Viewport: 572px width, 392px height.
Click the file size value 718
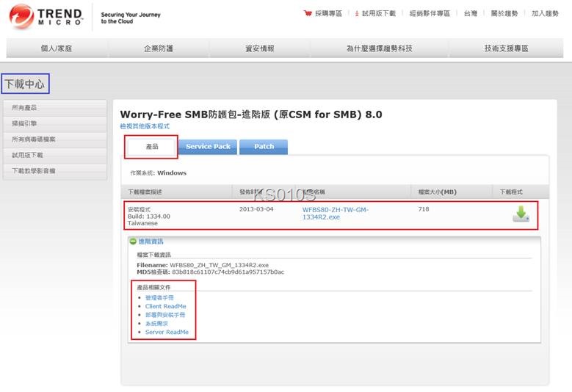(x=424, y=209)
